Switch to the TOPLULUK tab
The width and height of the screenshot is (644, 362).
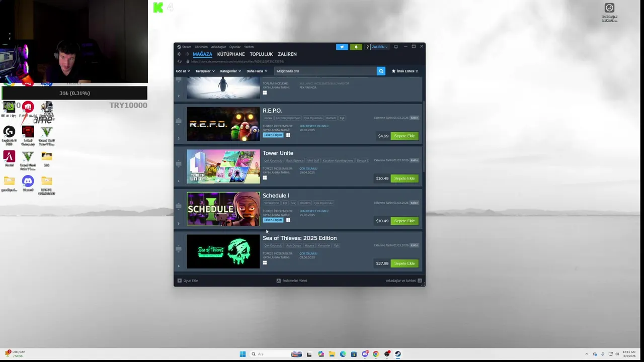261,54
